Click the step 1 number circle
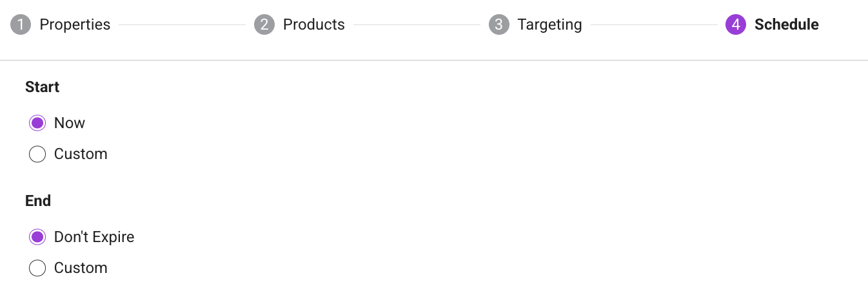 [x=21, y=25]
